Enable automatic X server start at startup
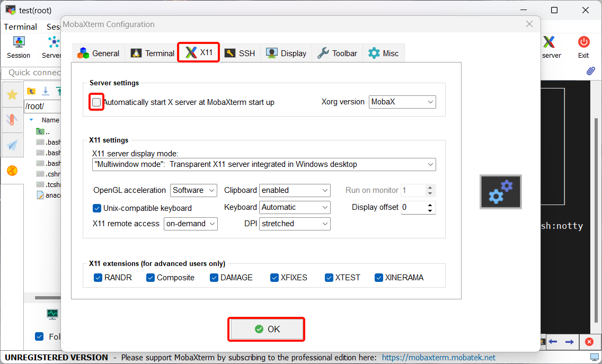The height and width of the screenshot is (364, 602). (x=96, y=102)
